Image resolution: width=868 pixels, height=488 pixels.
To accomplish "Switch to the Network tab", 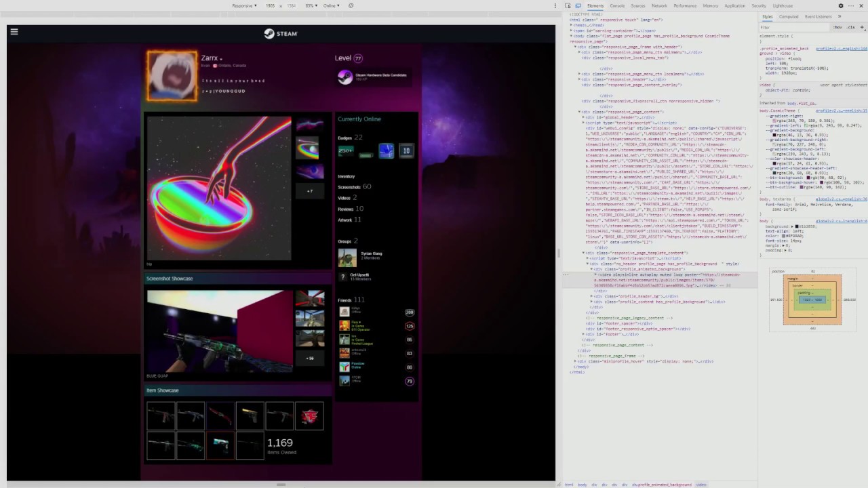I will click(x=659, y=5).
